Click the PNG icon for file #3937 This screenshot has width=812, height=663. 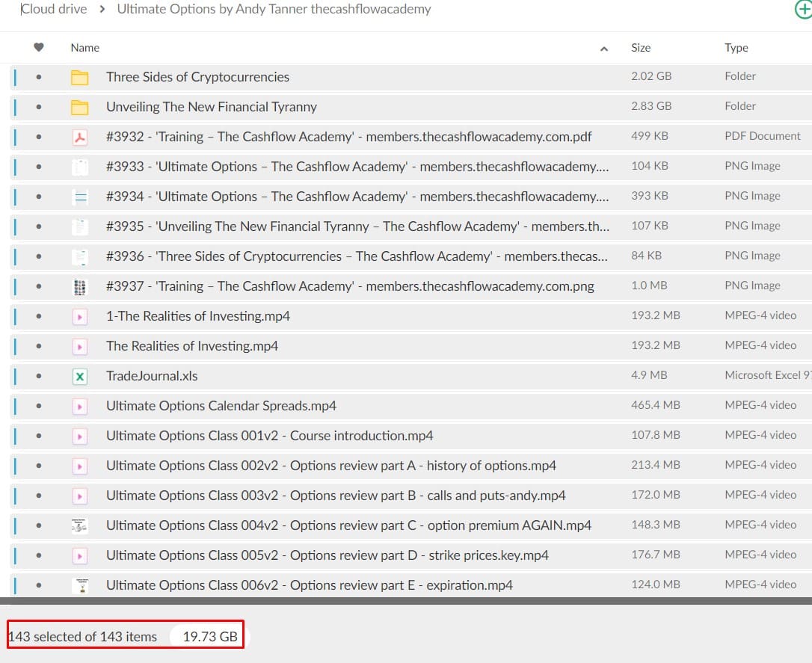tap(79, 286)
